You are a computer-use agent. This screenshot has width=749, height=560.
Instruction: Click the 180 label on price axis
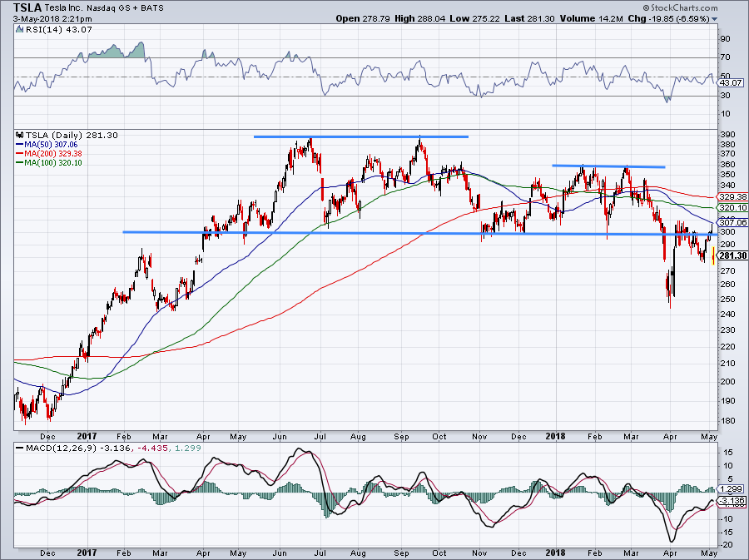[x=728, y=420]
